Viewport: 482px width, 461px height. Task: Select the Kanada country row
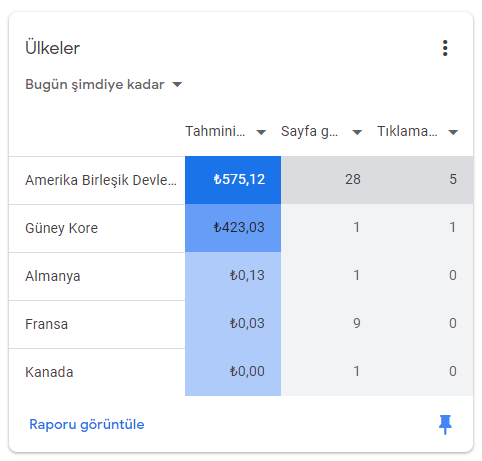click(241, 372)
